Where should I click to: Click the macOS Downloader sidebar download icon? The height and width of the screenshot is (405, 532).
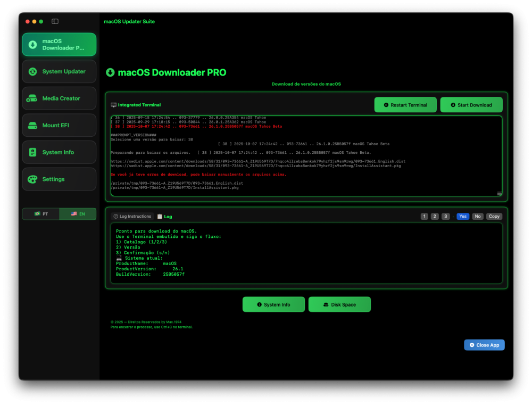pyautogui.click(x=32, y=45)
